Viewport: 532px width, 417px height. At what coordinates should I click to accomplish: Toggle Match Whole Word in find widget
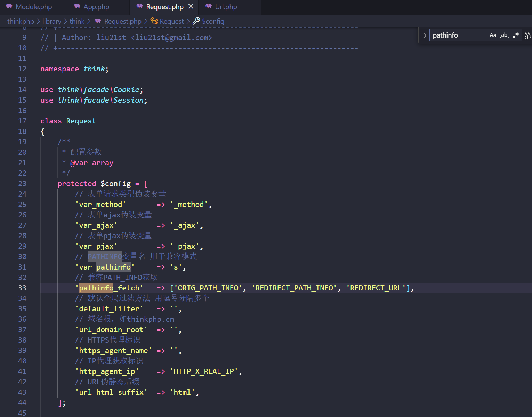pos(504,35)
